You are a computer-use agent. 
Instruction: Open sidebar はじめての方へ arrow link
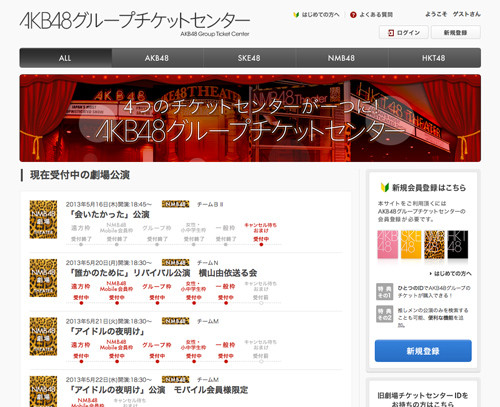point(450,274)
